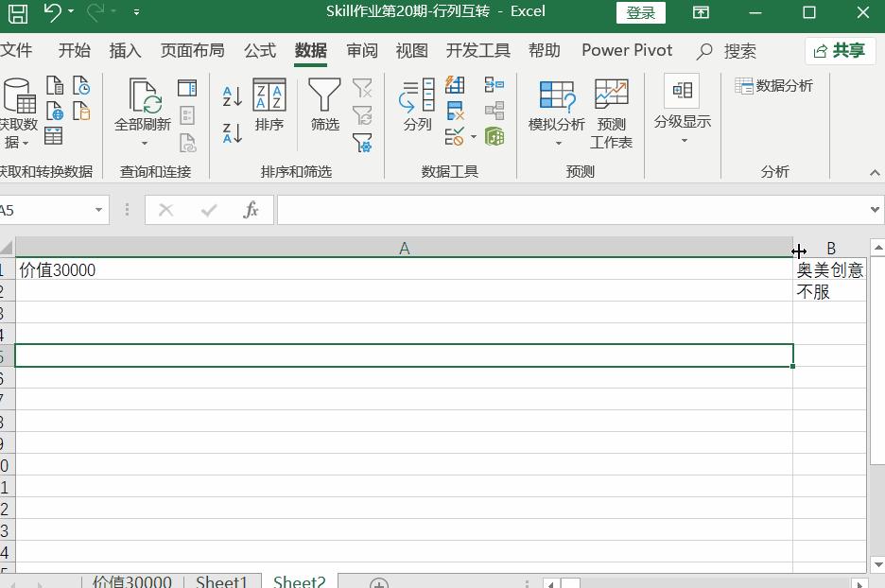Open the 数据验证 (Data Validation) icon
Screen dimensions: 885x588
coord(455,137)
